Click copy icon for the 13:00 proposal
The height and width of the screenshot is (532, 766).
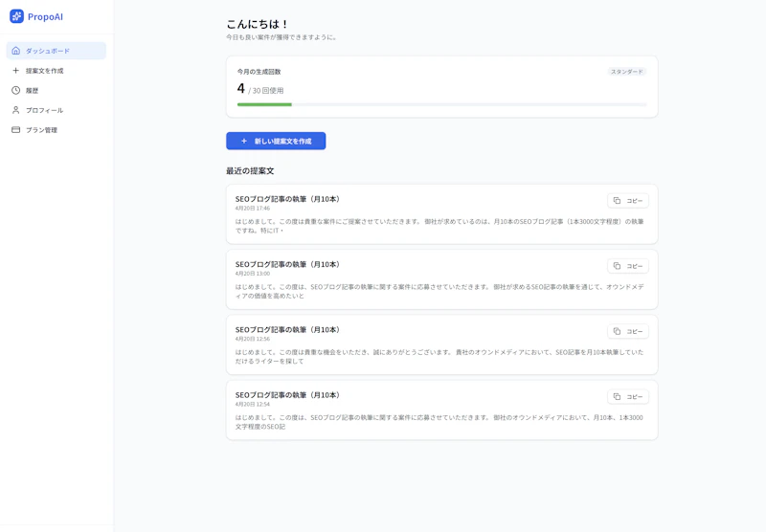[617, 266]
